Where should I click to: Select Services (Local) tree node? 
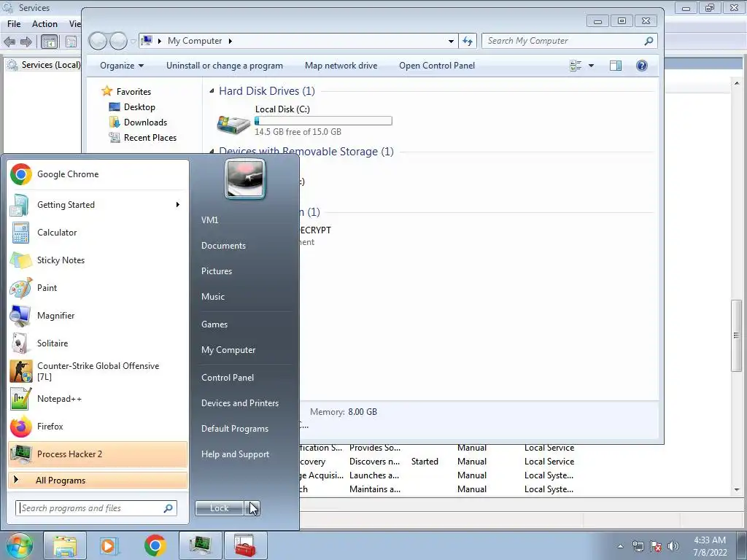50,65
